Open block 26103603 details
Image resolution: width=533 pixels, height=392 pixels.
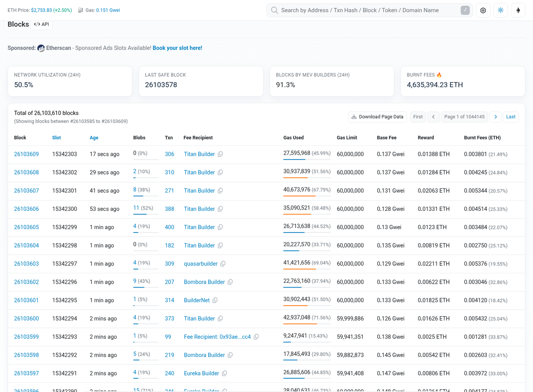tap(26, 264)
